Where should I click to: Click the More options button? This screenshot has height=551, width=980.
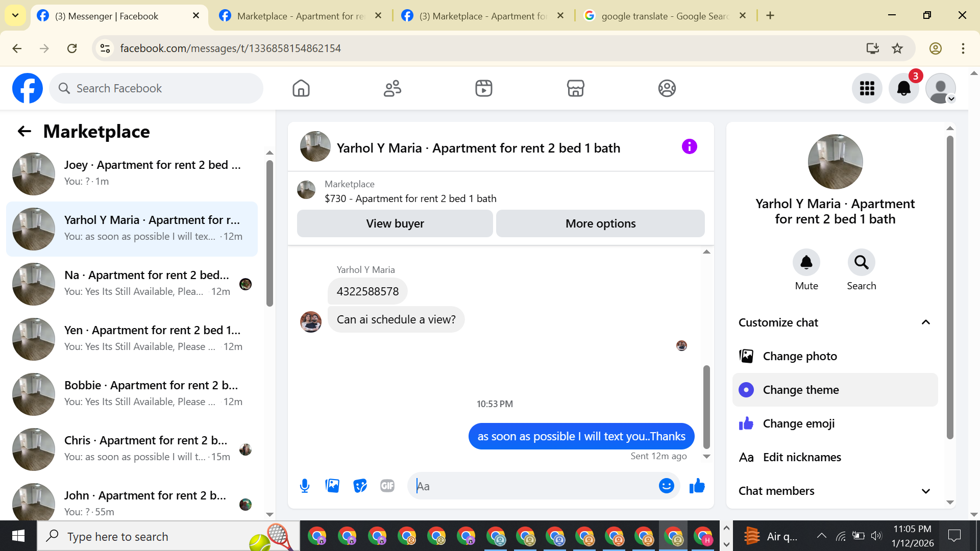click(600, 223)
